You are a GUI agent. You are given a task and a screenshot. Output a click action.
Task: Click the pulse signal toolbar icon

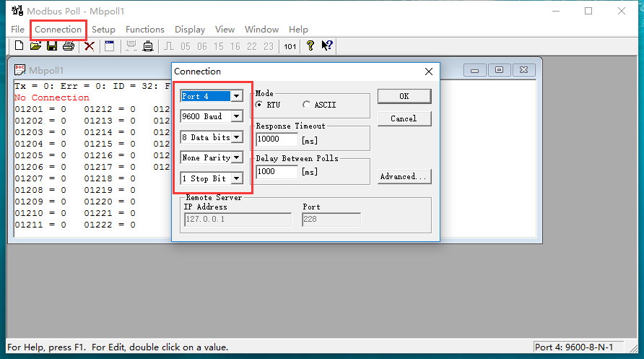[169, 46]
